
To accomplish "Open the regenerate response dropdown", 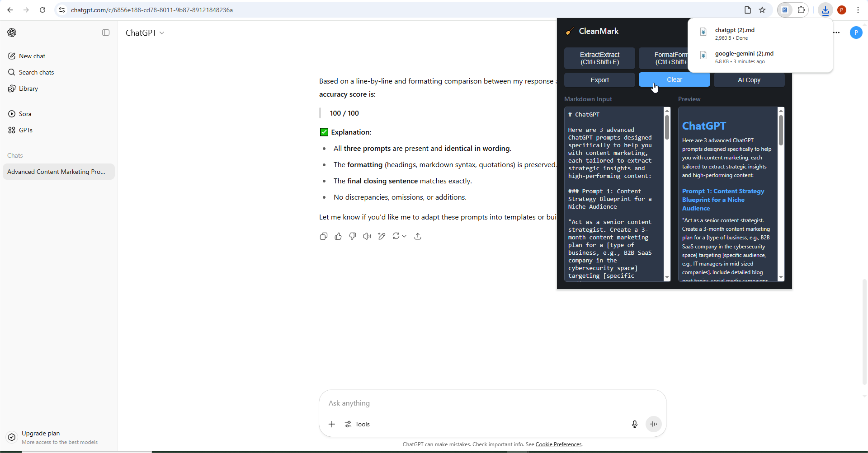I will (400, 236).
